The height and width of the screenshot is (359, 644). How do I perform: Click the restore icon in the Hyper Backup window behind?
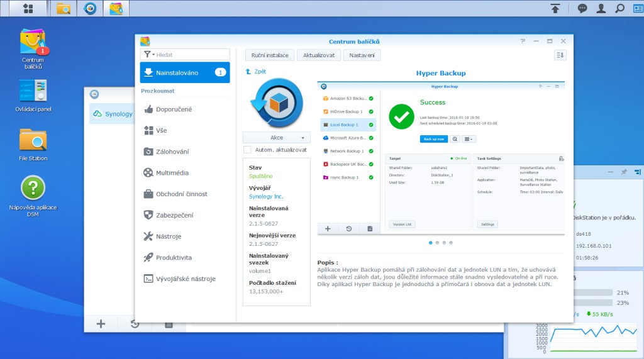[135, 324]
